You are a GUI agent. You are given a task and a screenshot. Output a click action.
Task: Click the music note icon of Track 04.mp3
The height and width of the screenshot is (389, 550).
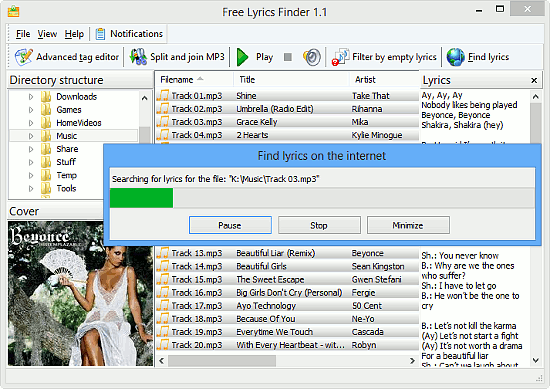tap(162, 135)
